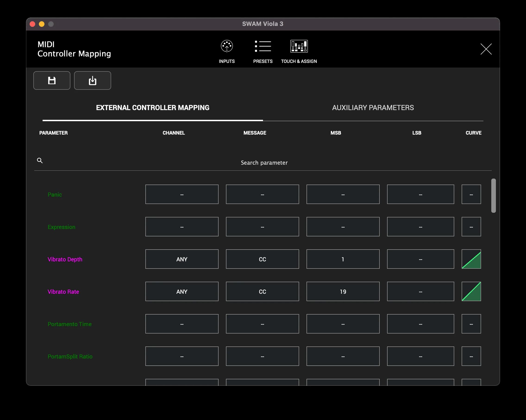Screen dimensions: 526x420
Task: Activate Touch & Assign mode
Action: pyautogui.click(x=299, y=46)
